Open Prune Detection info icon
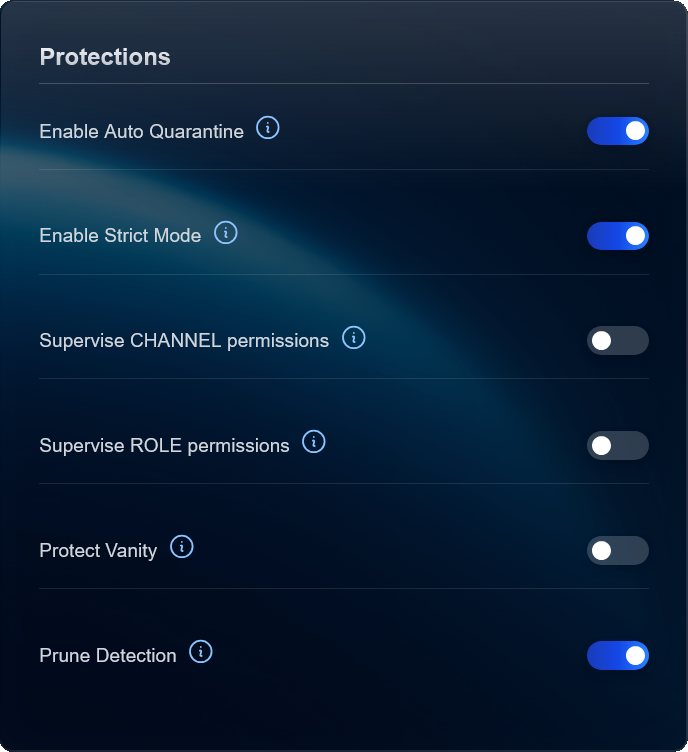 [201, 652]
